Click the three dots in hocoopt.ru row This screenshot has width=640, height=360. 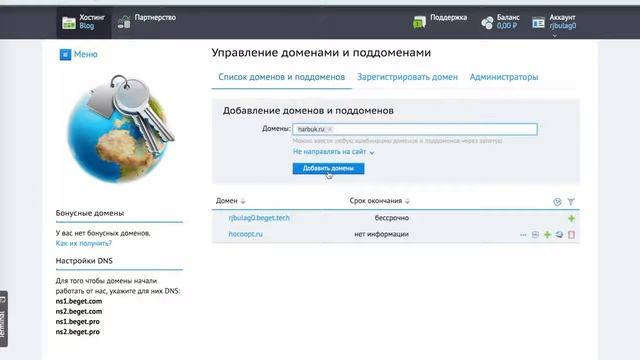point(523,235)
